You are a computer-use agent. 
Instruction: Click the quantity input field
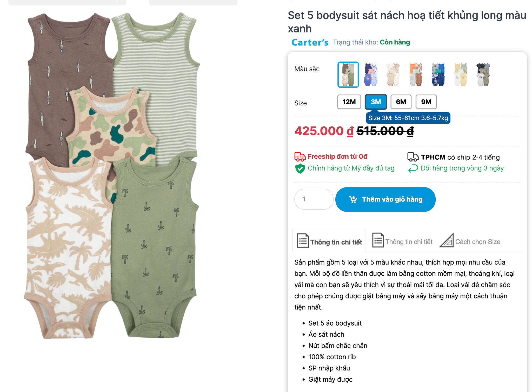[314, 199]
